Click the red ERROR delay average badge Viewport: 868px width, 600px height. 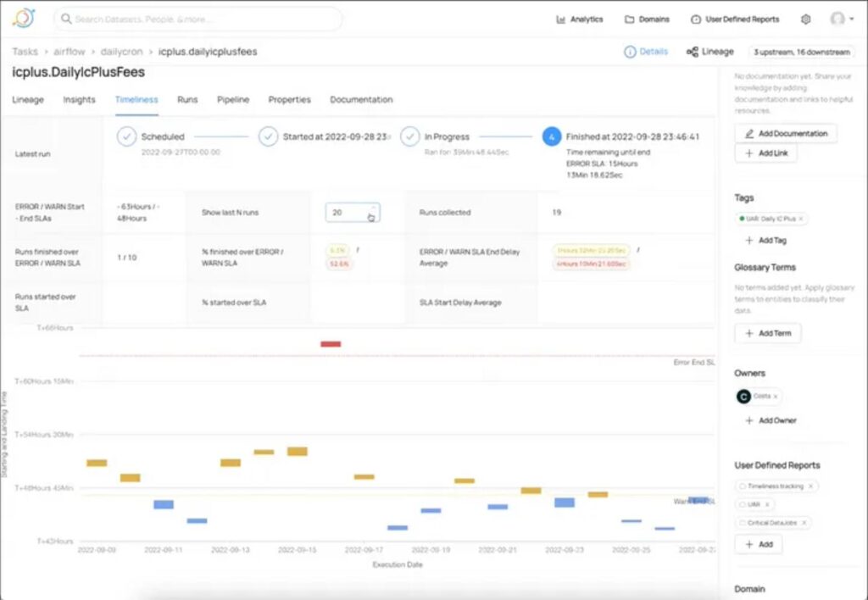click(591, 264)
